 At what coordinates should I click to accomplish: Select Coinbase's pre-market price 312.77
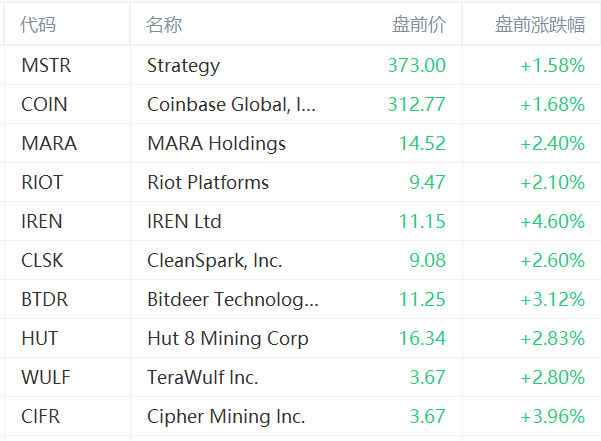click(x=416, y=105)
